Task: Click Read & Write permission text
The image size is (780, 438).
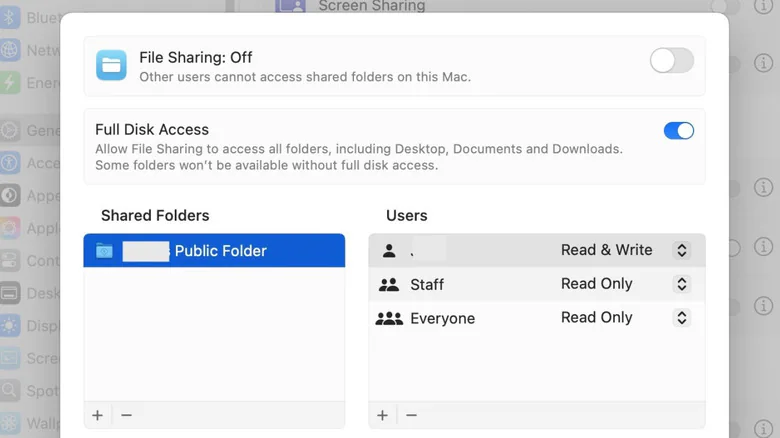Action: [606, 250]
